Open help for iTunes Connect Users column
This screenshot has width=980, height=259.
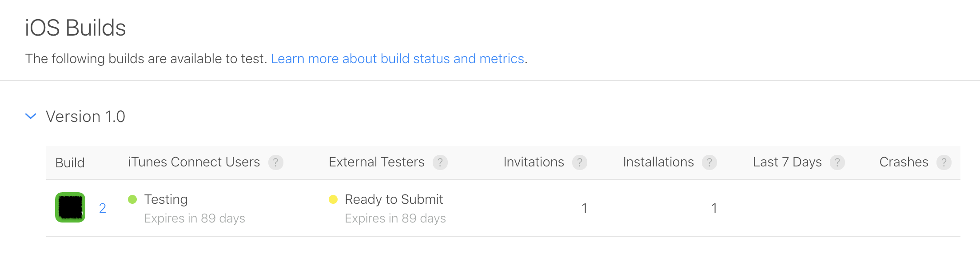point(276,162)
